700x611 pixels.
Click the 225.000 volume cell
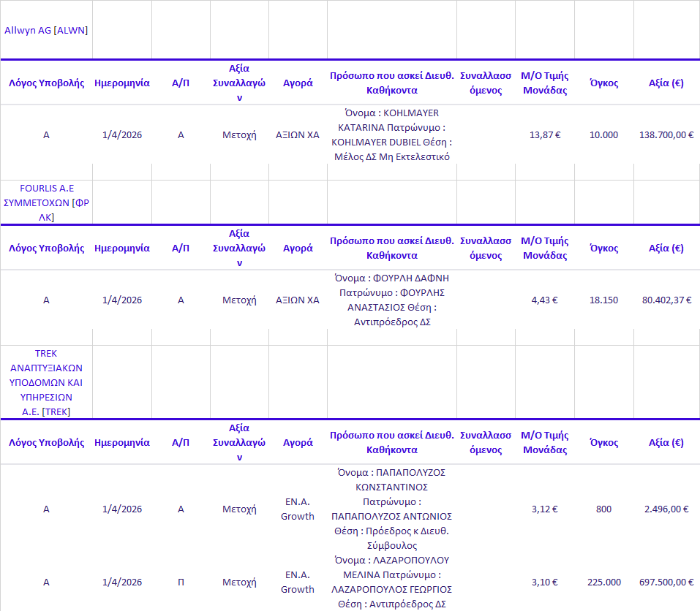click(603, 582)
